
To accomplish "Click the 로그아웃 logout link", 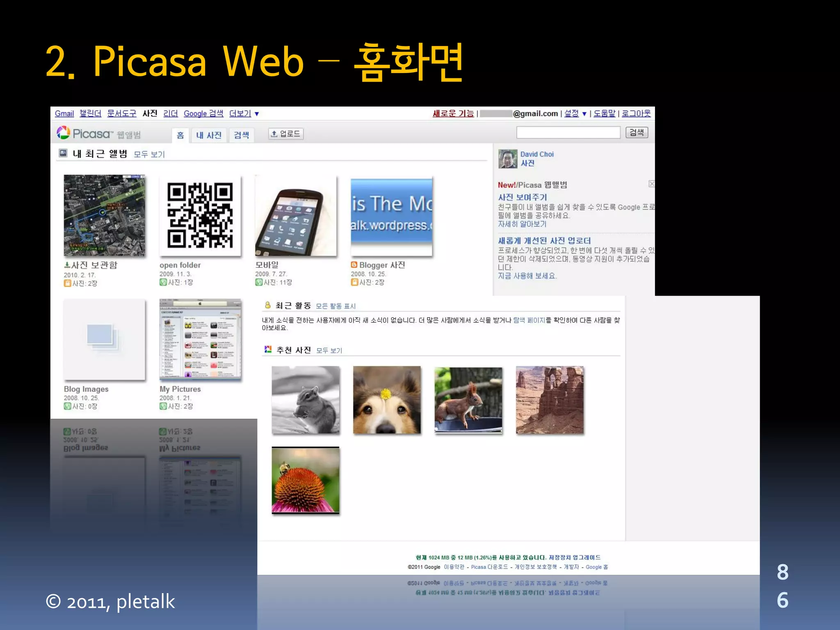I will point(636,114).
